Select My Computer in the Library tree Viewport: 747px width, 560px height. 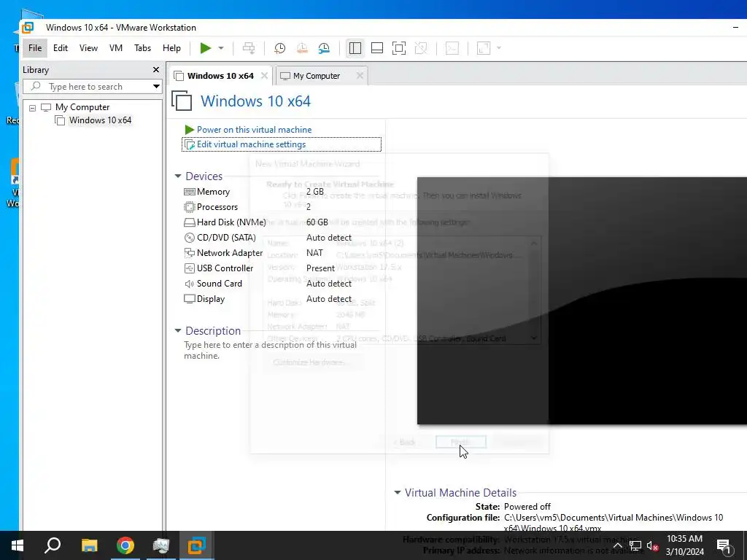point(82,107)
